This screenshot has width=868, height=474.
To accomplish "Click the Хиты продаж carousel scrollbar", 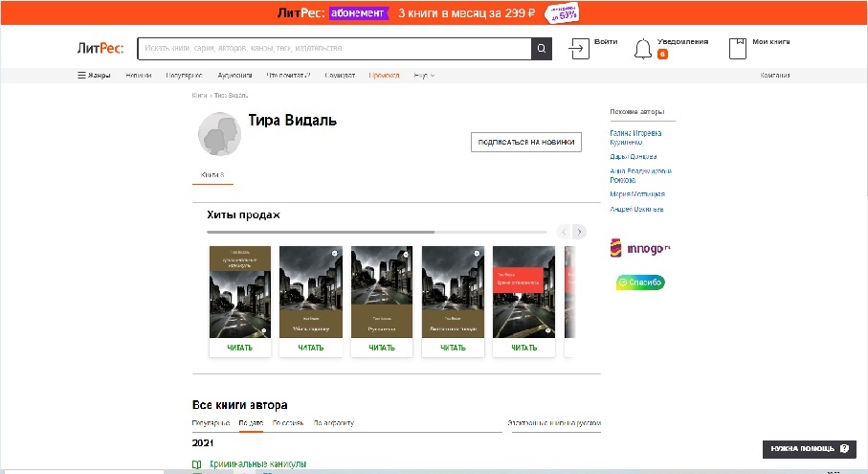I will point(376,232).
